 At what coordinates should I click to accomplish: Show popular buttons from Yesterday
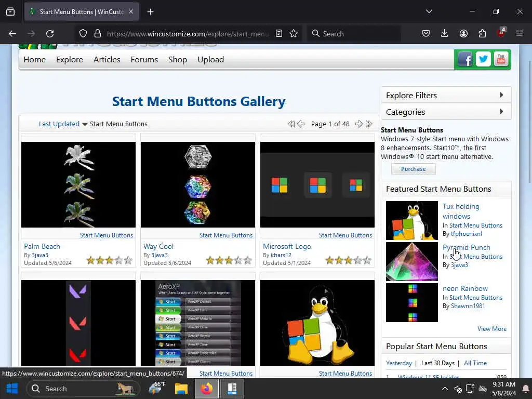coord(399,363)
